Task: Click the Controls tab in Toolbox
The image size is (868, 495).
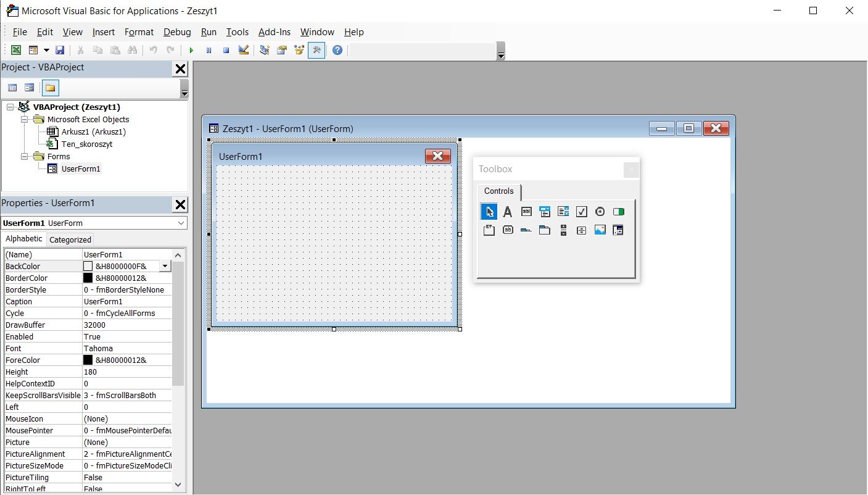Action: coord(498,191)
